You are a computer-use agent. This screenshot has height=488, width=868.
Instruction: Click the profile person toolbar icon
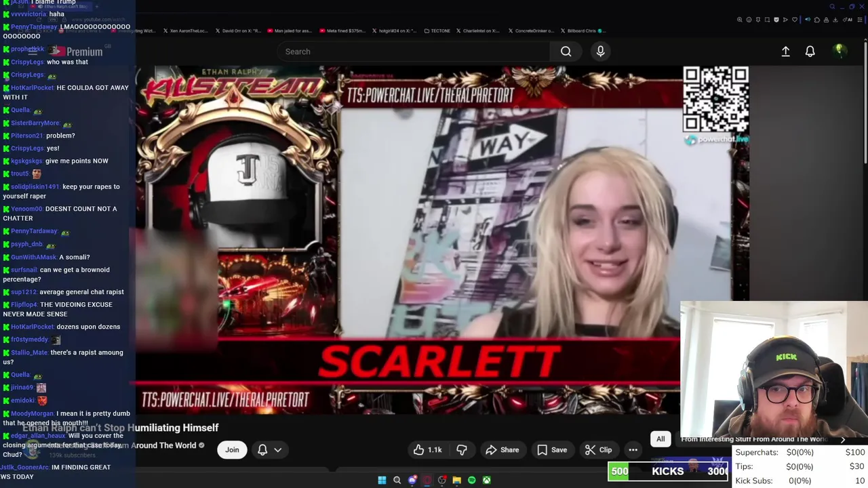(826, 20)
